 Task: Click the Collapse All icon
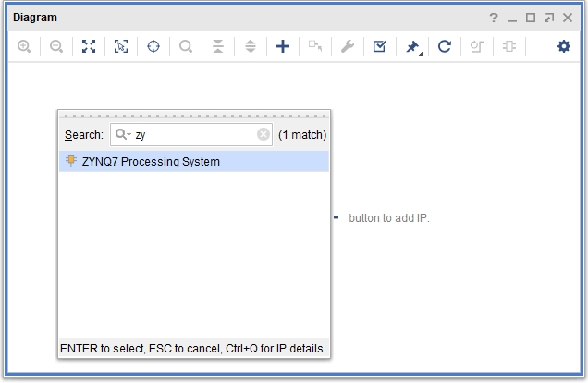(x=218, y=46)
